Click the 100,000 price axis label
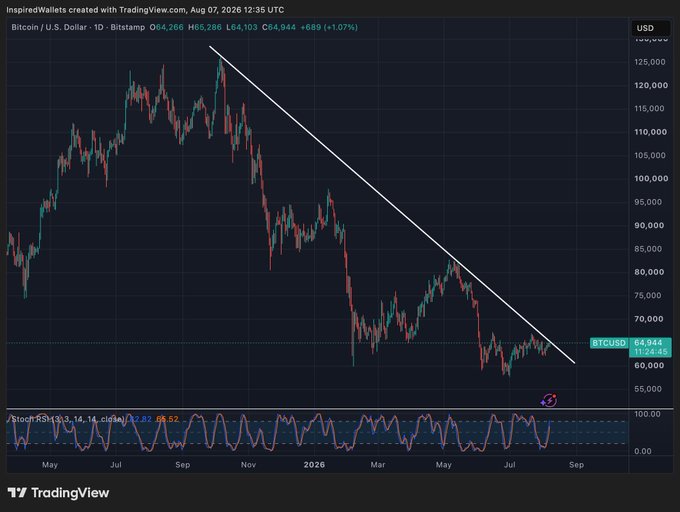The height and width of the screenshot is (512, 680). pos(651,179)
